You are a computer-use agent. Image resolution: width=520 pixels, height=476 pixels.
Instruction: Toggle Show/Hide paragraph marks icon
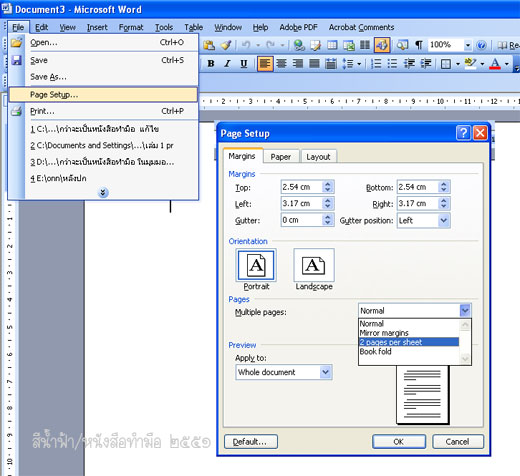point(419,45)
